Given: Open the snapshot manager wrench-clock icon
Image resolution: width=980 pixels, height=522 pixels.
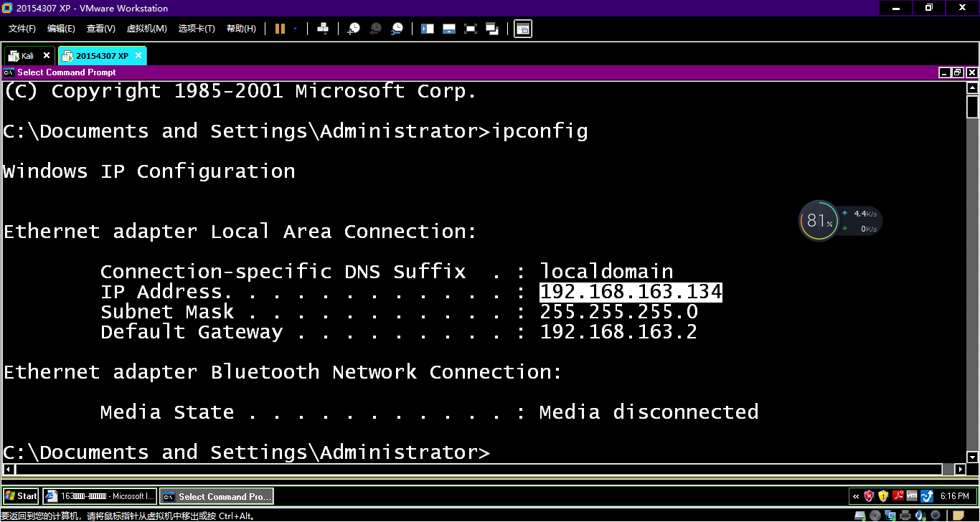Looking at the screenshot, I should pyautogui.click(x=397, y=29).
